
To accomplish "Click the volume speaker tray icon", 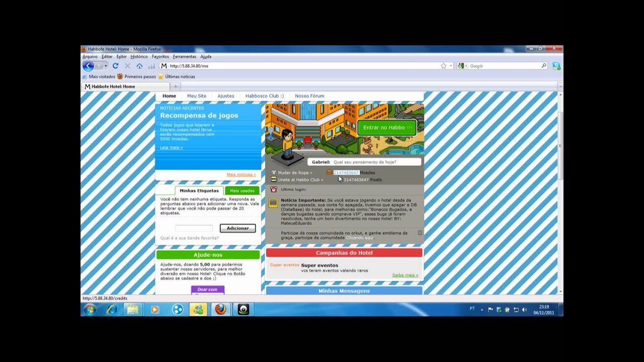I will click(524, 310).
